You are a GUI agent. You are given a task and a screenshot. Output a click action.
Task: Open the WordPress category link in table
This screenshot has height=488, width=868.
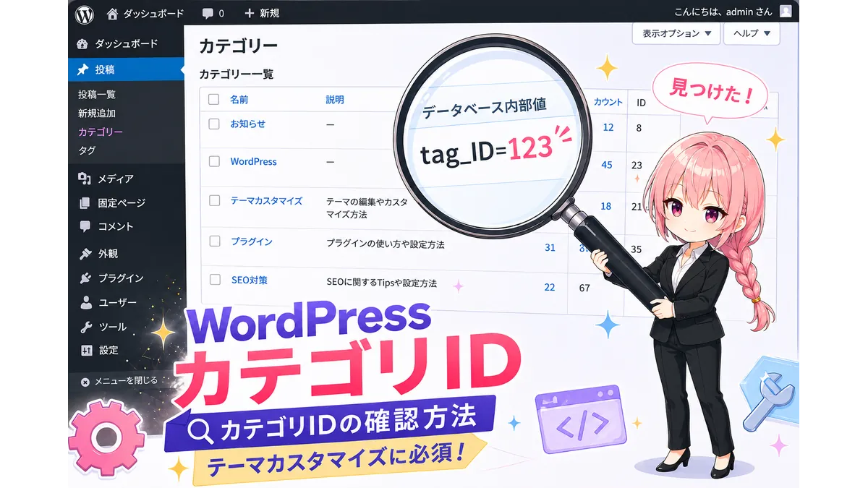click(x=253, y=161)
